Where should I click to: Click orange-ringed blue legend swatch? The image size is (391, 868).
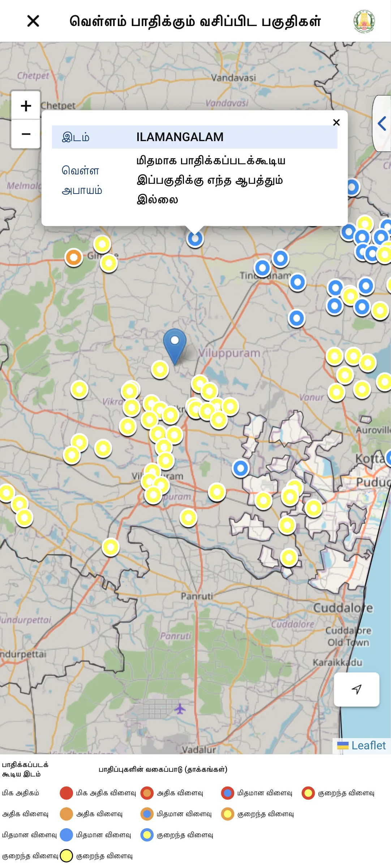pyautogui.click(x=147, y=814)
